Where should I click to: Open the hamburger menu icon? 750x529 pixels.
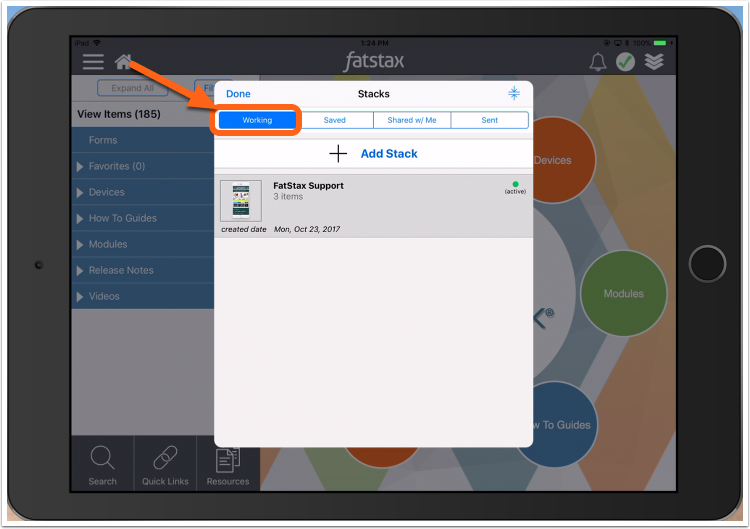pyautogui.click(x=93, y=62)
